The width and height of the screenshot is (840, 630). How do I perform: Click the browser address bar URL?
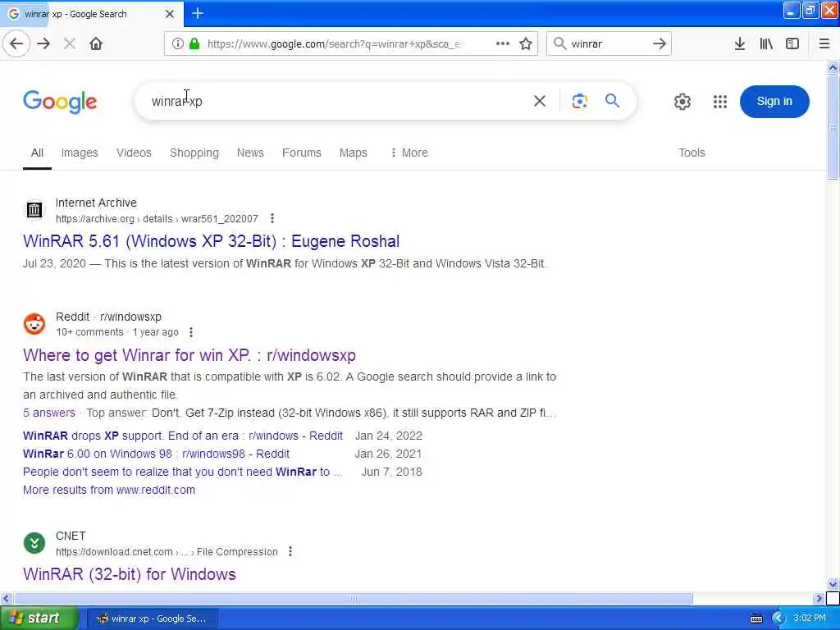pyautogui.click(x=335, y=44)
